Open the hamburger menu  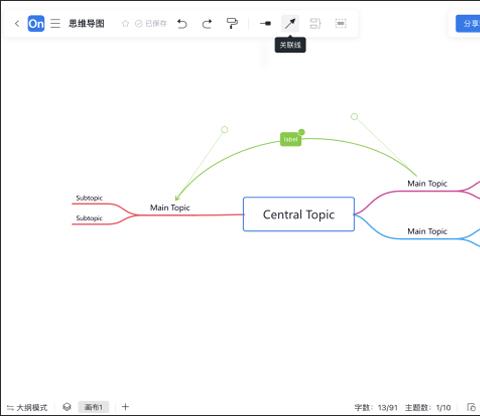click(x=55, y=24)
